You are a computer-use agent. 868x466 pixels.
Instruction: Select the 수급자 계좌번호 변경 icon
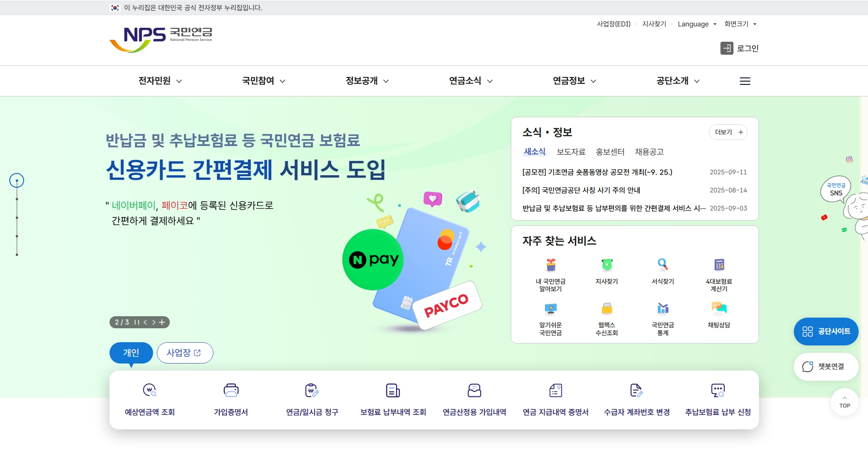point(637,390)
